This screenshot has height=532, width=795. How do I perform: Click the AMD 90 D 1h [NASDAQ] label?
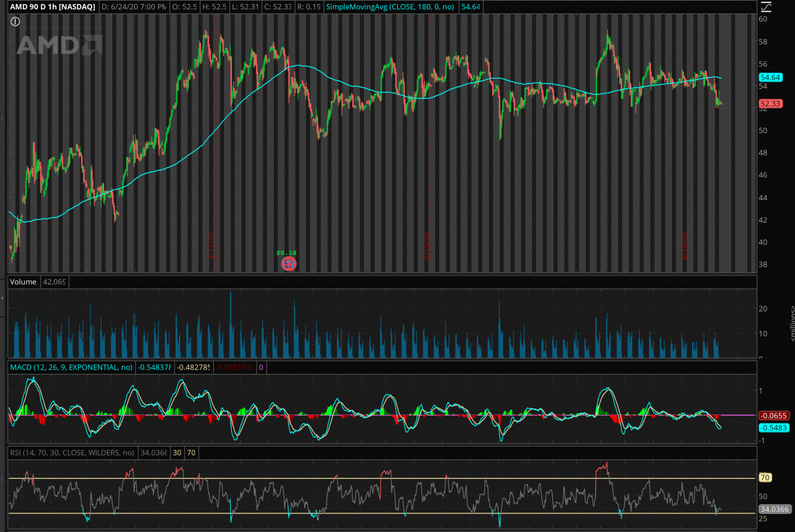tap(53, 7)
